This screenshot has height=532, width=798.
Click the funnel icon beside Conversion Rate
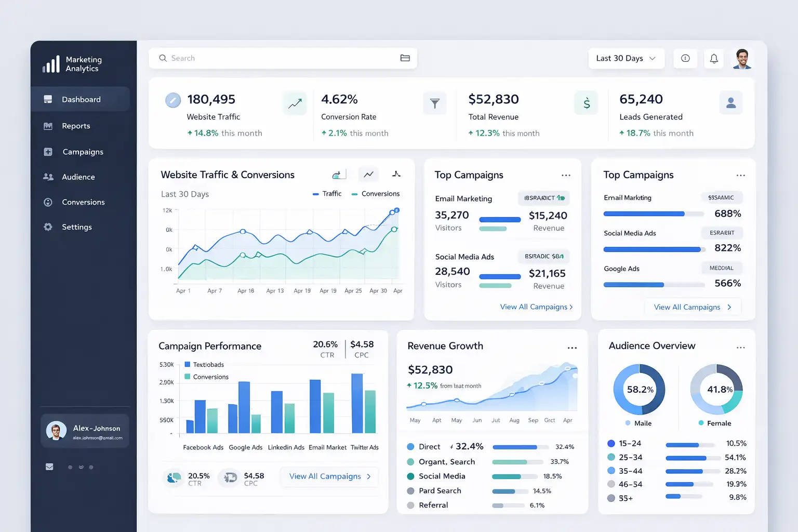[435, 103]
